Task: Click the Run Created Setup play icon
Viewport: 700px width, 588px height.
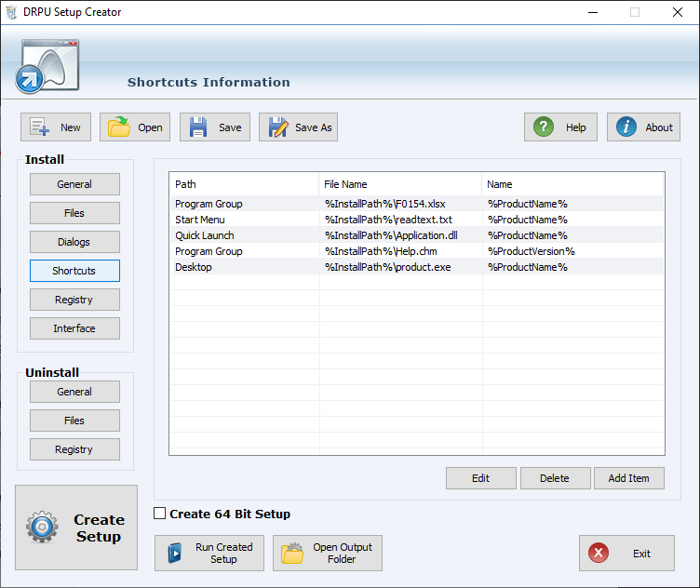Action: tap(175, 554)
